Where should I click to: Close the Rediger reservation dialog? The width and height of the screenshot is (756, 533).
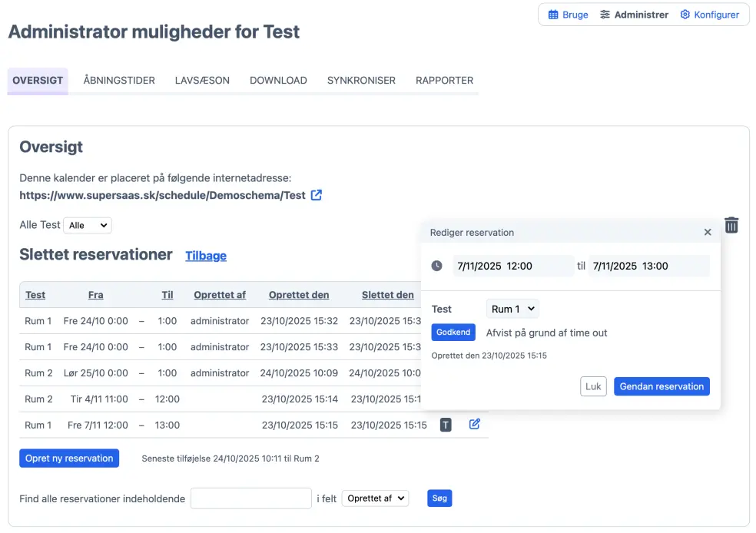708,232
